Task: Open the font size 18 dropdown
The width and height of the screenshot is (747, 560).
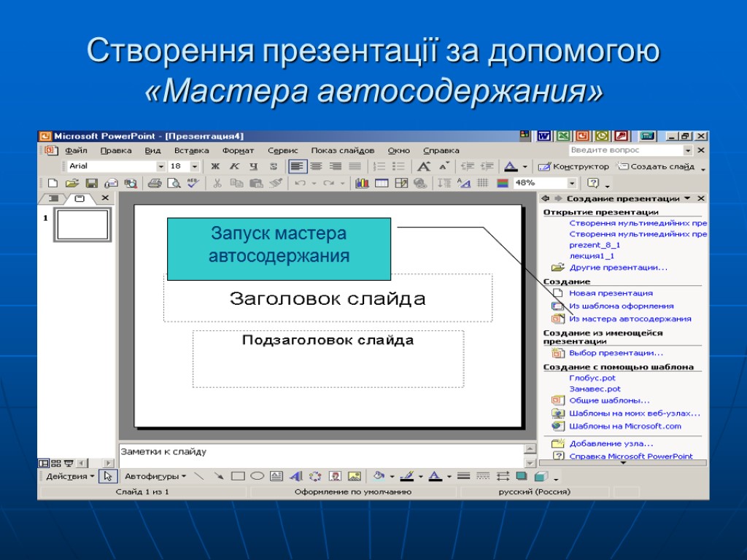Action: coord(194,166)
